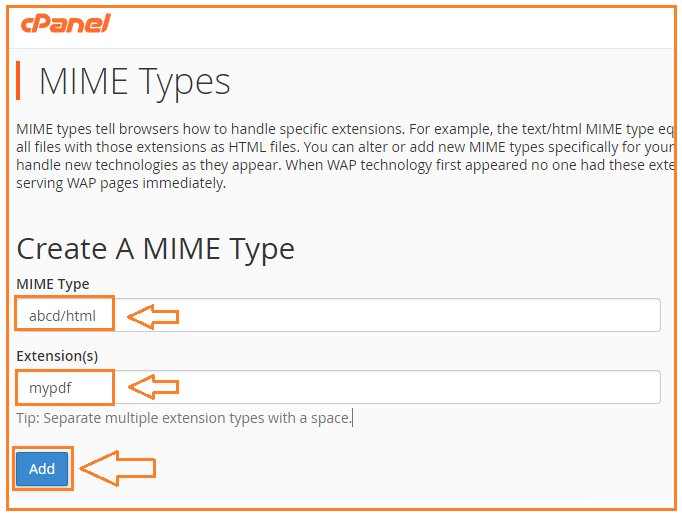Click the white header bar right of cPanel logo
Image resolution: width=682 pixels, height=516 pixels.
click(x=400, y=24)
